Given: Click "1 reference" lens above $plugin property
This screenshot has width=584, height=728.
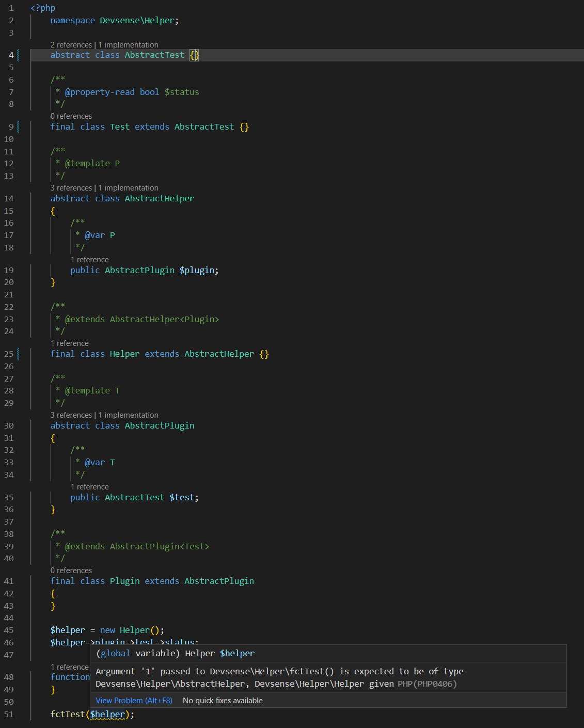Looking at the screenshot, I should coord(90,260).
